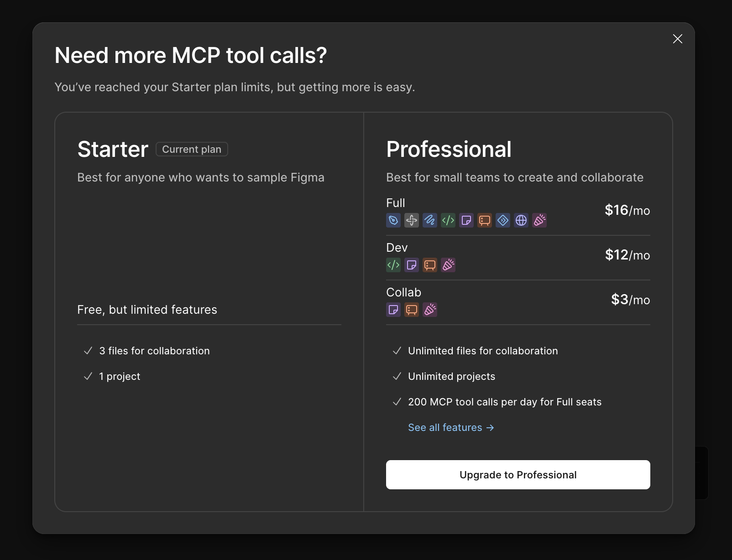Click the gray pinwheel icon in Full row
The height and width of the screenshot is (560, 732).
tap(412, 220)
